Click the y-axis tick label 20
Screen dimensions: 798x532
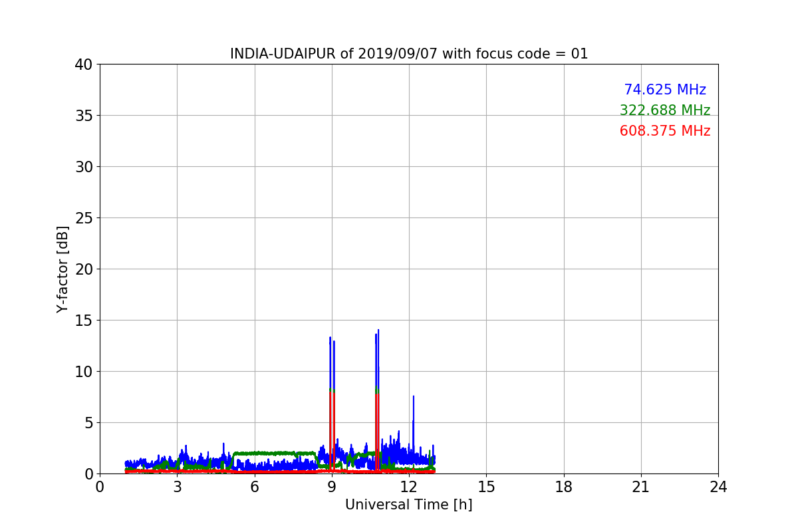pos(83,269)
